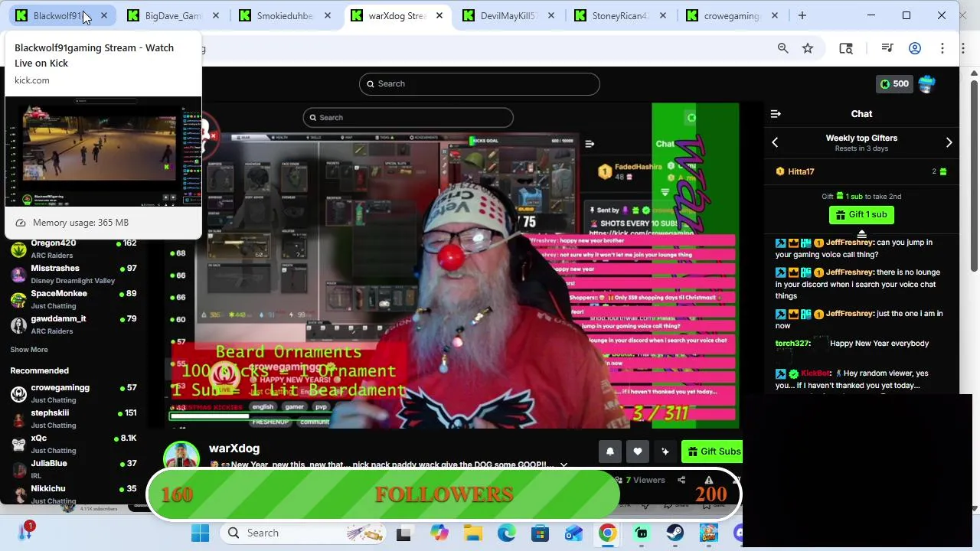Share the stream via share icon
Screen dimensions: 980x551
[x=681, y=480]
